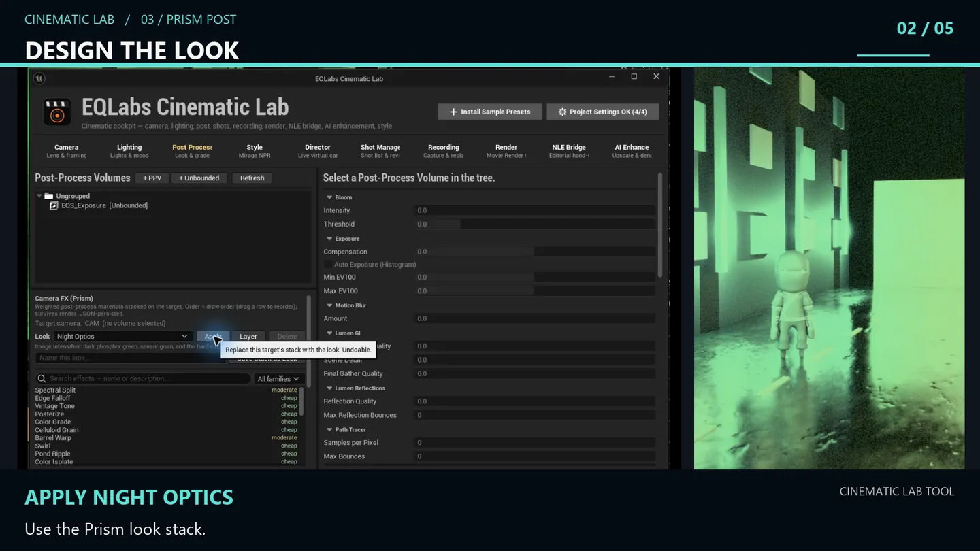Switch to the Lighting tab
Viewport: 980px width, 551px height.
tap(129, 151)
